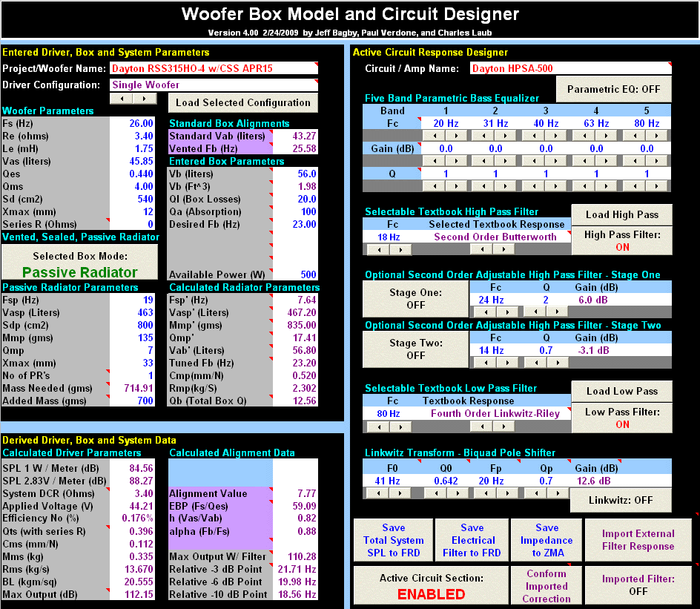Increase Stage Two Fc value
Viewport: 700px width, 609px height.
pyautogui.click(x=507, y=363)
